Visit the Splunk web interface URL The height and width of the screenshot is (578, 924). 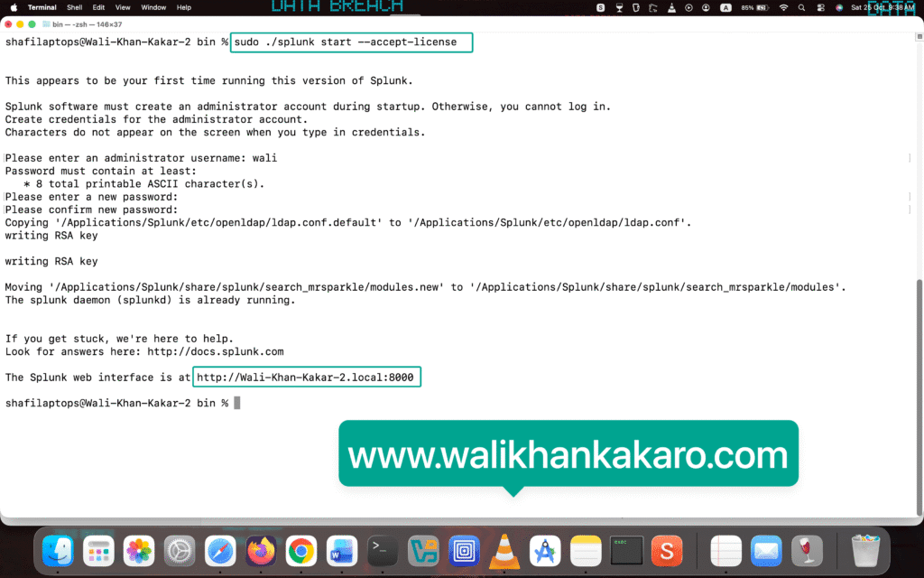coord(306,377)
